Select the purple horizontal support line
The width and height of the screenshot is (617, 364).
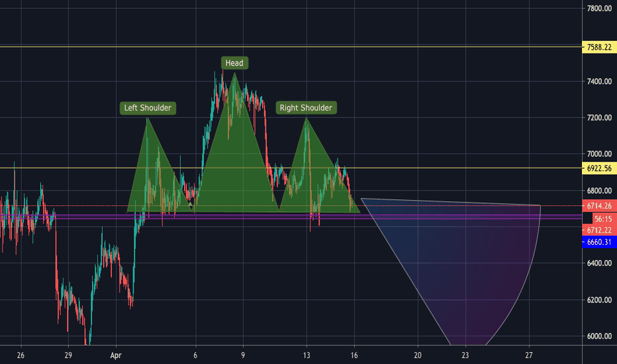(x=291, y=216)
